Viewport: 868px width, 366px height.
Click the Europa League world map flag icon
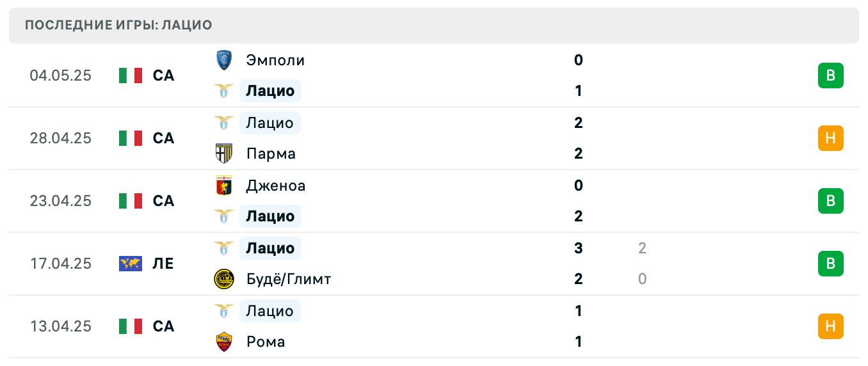pos(131,264)
